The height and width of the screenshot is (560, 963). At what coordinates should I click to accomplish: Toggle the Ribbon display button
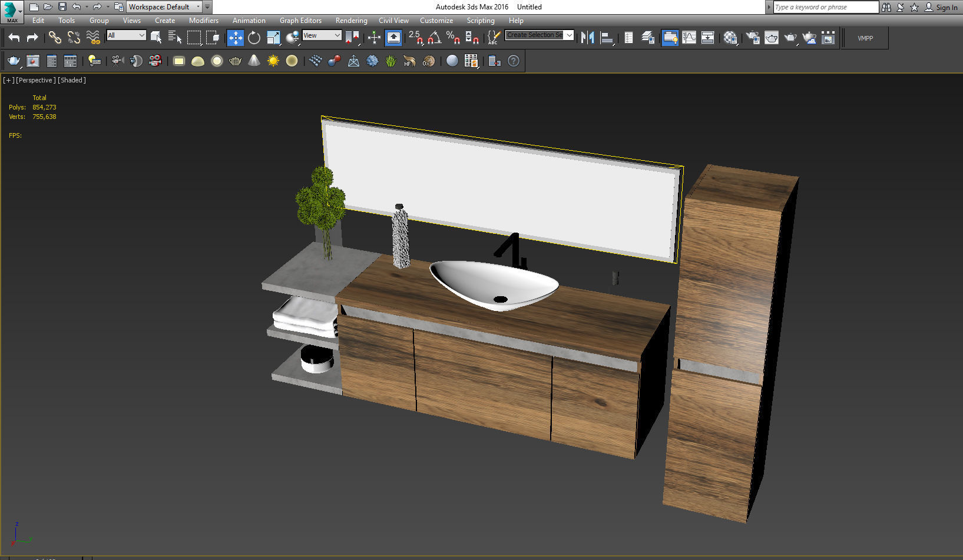670,38
